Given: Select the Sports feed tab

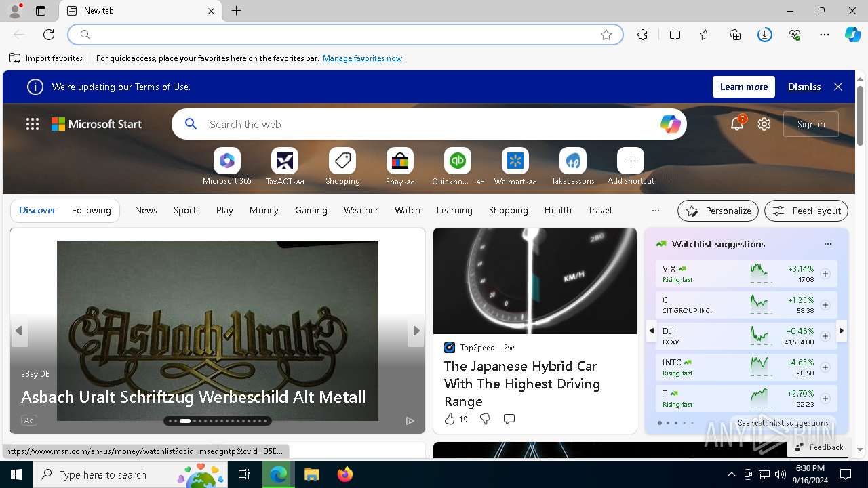Looking at the screenshot, I should (x=186, y=211).
